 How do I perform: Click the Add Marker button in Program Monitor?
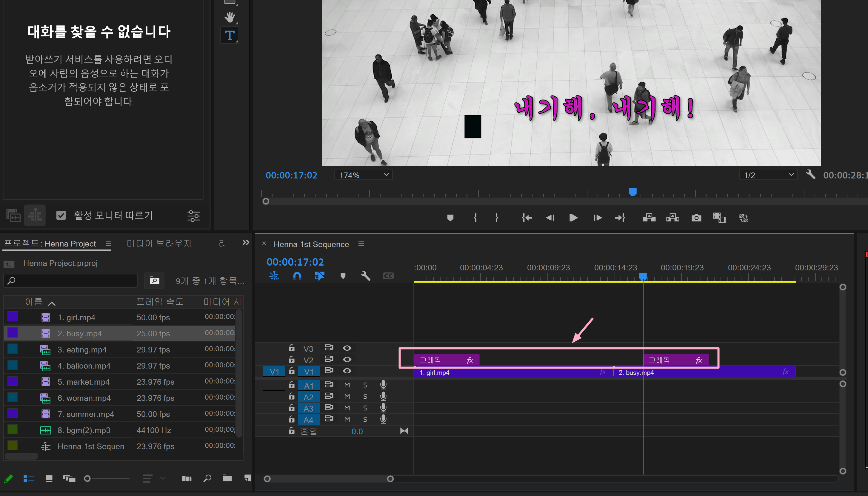(x=450, y=218)
